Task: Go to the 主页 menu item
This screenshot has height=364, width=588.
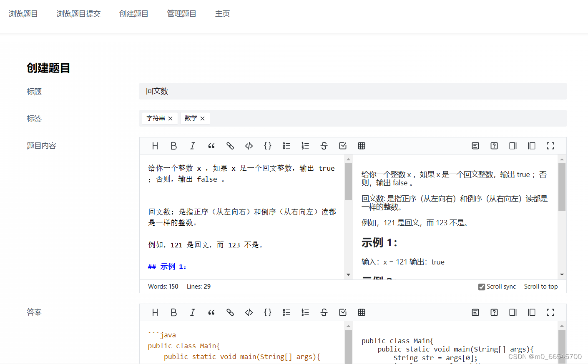Action: tap(223, 14)
